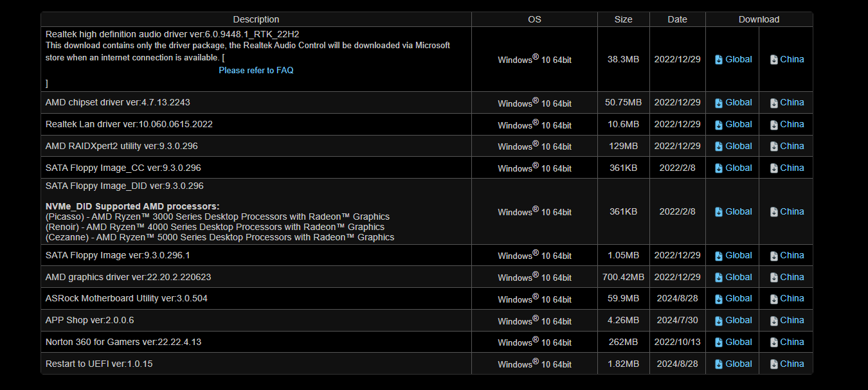Click the China download icon for AMD RAIDXpert2 utility
Viewport: 868px width, 390px height.
pos(774,146)
